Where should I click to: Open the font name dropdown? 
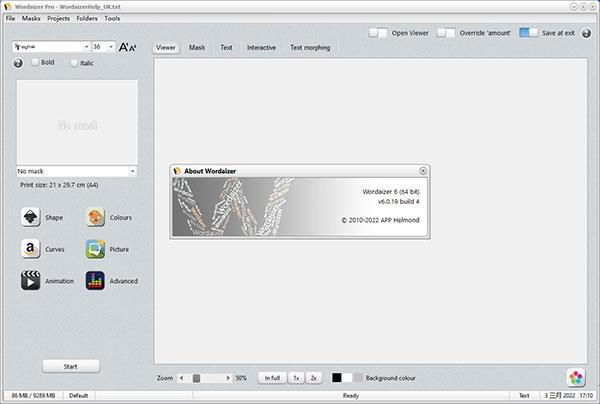[86, 47]
